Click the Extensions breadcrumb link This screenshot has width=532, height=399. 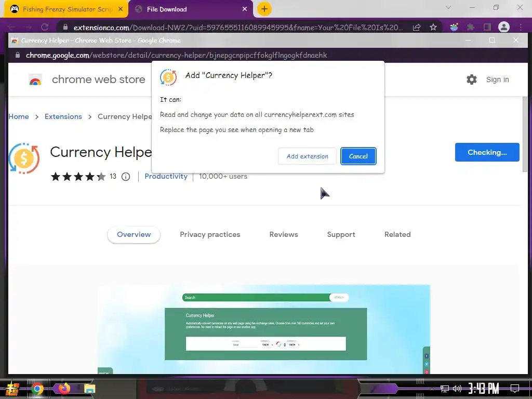pos(63,116)
